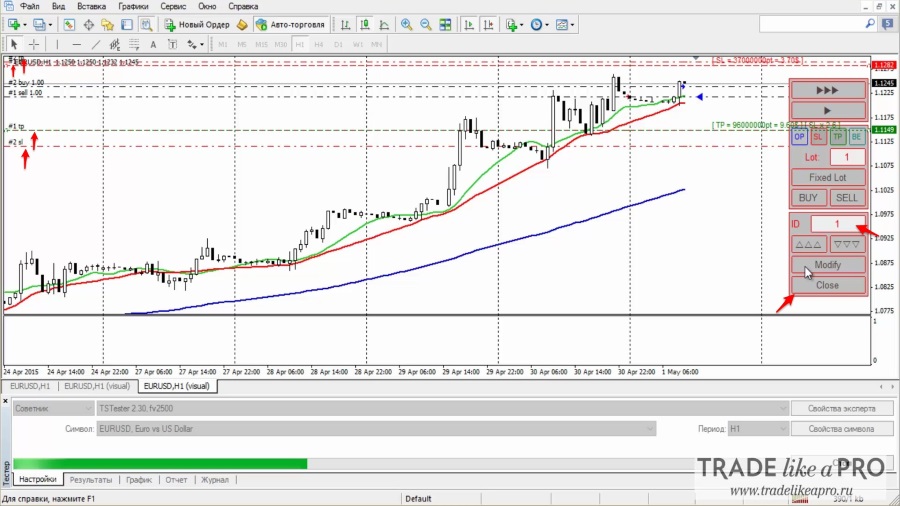Viewport: 900px width, 506px height.
Task: Toggle Авто-торговля auto trading
Action: pos(292,25)
